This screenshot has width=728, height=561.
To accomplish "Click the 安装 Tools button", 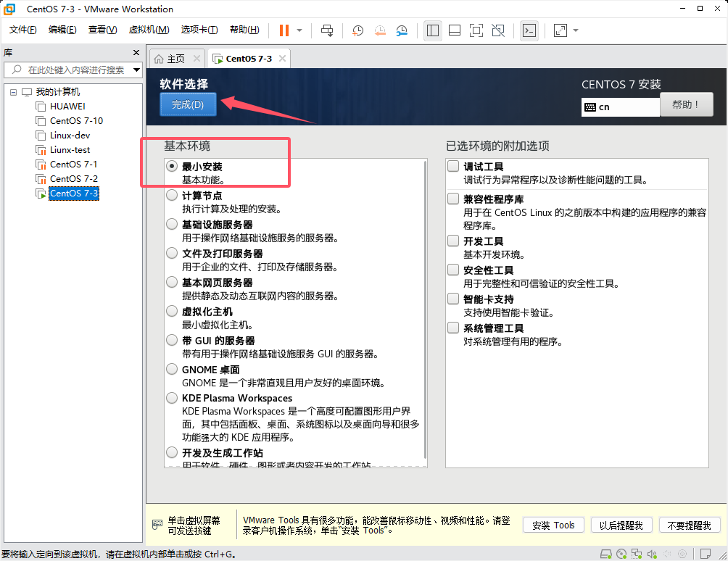I will coord(553,525).
